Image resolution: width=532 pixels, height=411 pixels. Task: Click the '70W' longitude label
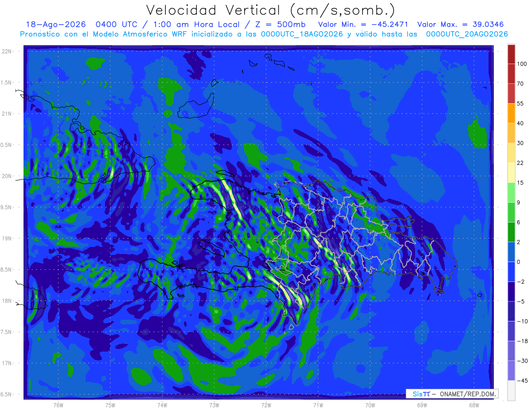pos(370,405)
